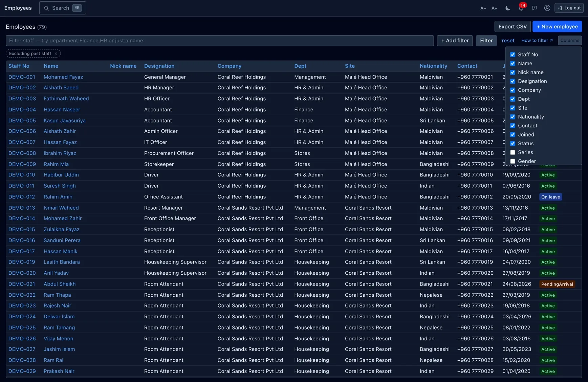
Task: Click the On leave status badge
Action: coord(550,197)
